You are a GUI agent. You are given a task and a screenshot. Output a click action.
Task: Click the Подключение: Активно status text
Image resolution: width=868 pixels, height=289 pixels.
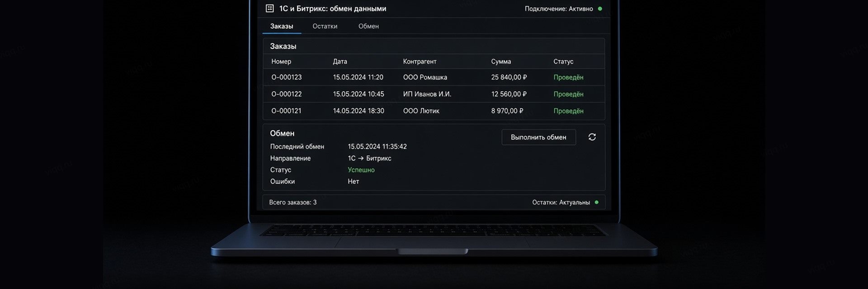pyautogui.click(x=558, y=9)
